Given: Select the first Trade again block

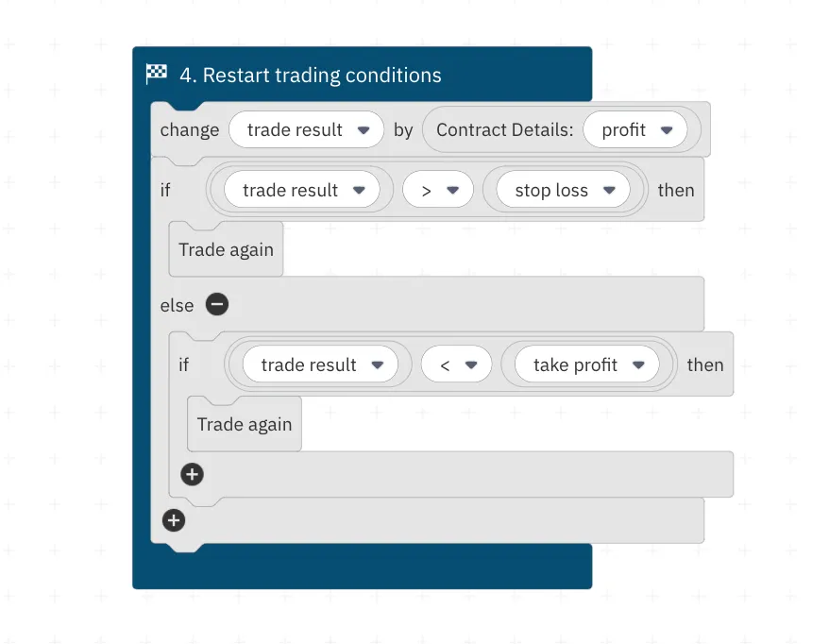Looking at the screenshot, I should point(225,248).
